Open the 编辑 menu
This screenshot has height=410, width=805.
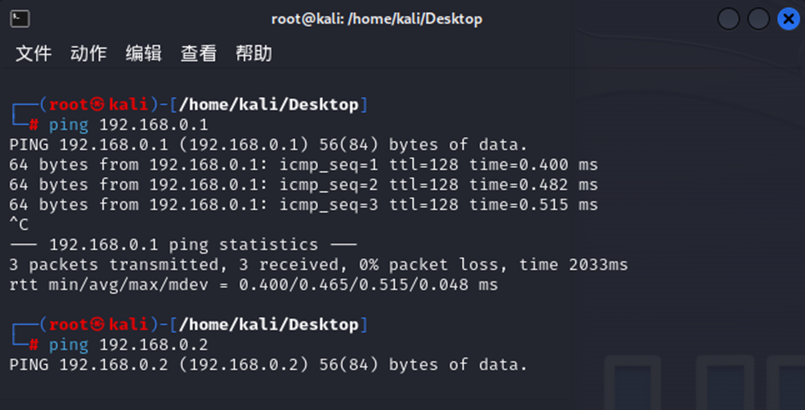(143, 54)
